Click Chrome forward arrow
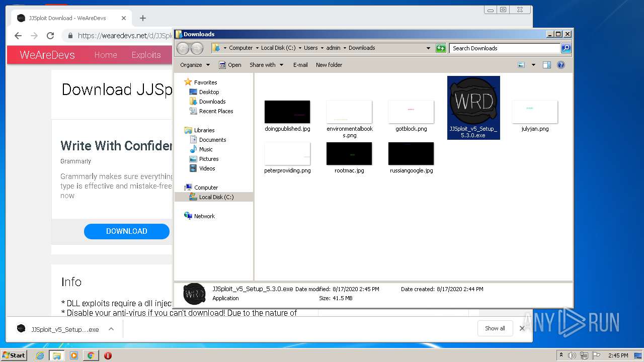Screen dimensions: 644x362 coord(34,36)
